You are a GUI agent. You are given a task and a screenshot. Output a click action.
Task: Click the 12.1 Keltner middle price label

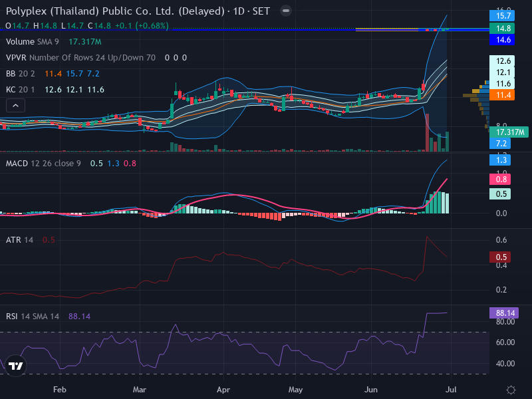point(502,72)
